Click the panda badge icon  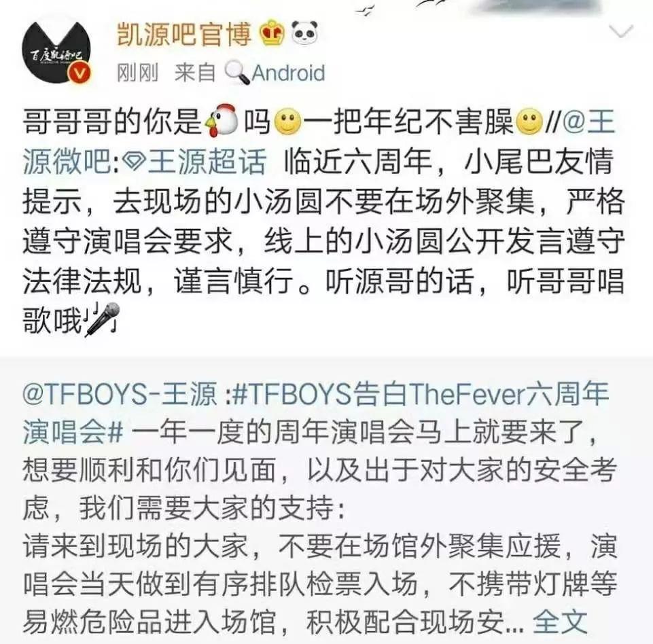pos(304,33)
